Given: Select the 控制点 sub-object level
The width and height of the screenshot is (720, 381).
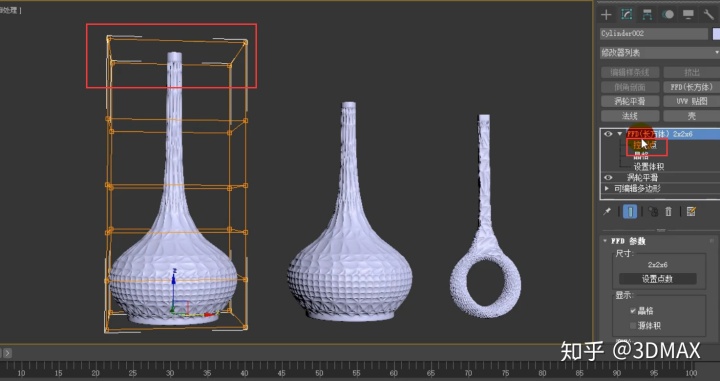Looking at the screenshot, I should [x=645, y=146].
